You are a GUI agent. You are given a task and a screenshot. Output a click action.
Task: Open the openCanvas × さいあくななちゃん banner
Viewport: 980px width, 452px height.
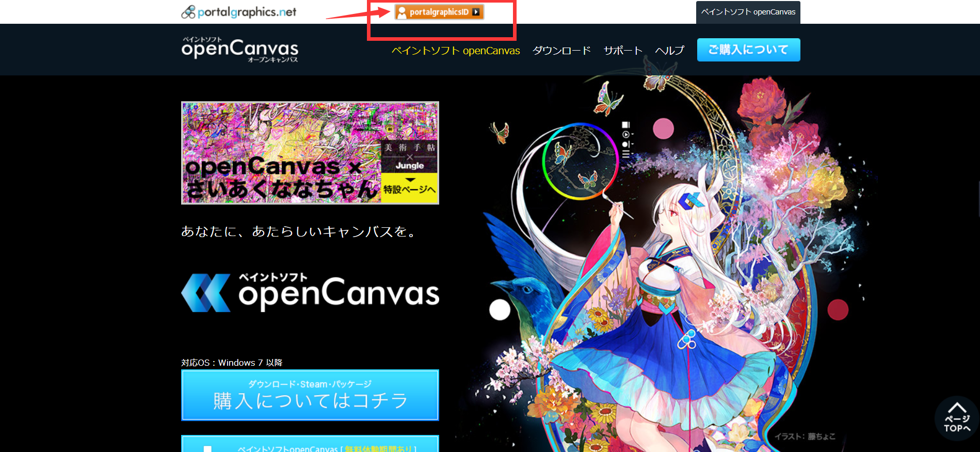(x=310, y=153)
